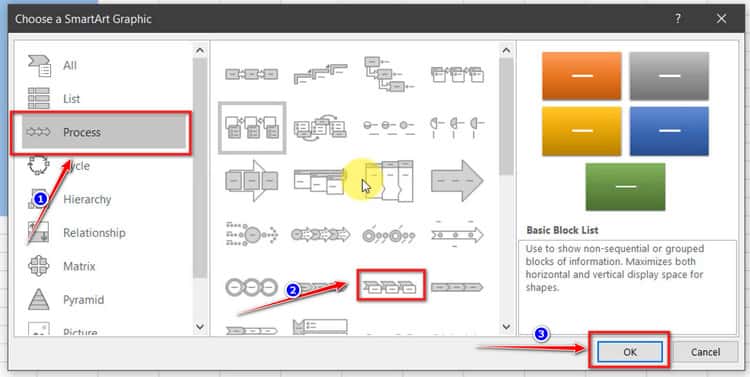Click layout gallery scroll down arrow
Image resolution: width=750 pixels, height=377 pixels.
(506, 327)
